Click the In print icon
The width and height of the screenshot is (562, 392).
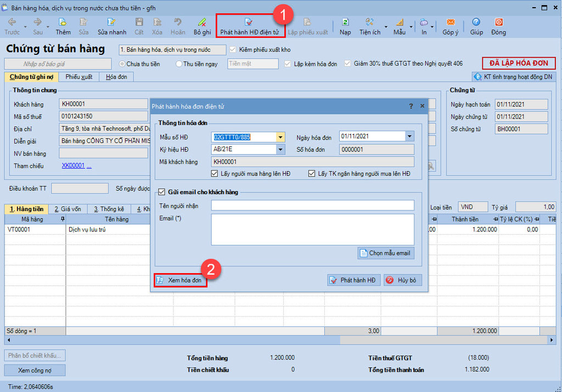[x=424, y=26]
